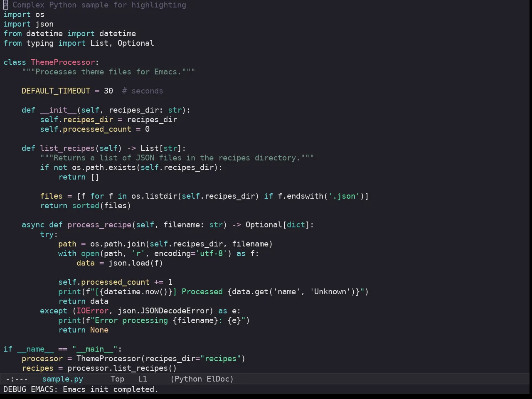Click the os.path.join call line

[x=165, y=244]
